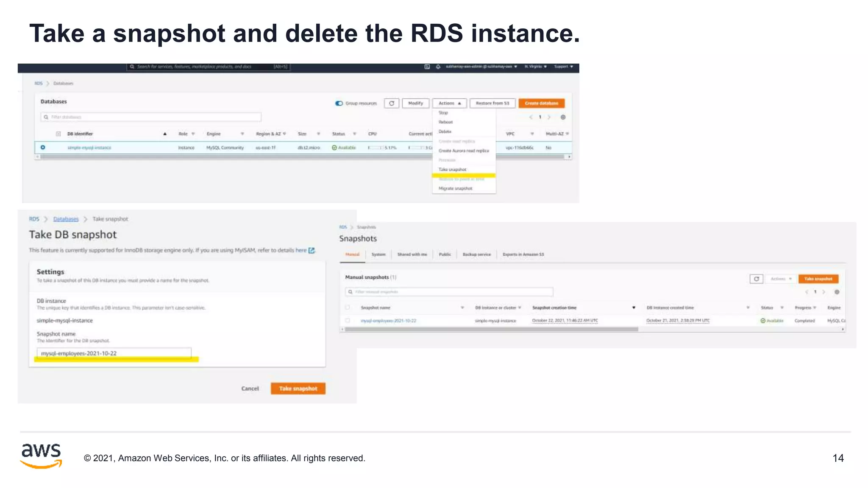Open the account name dropdown in header
This screenshot has height=488, width=868.
click(481, 67)
